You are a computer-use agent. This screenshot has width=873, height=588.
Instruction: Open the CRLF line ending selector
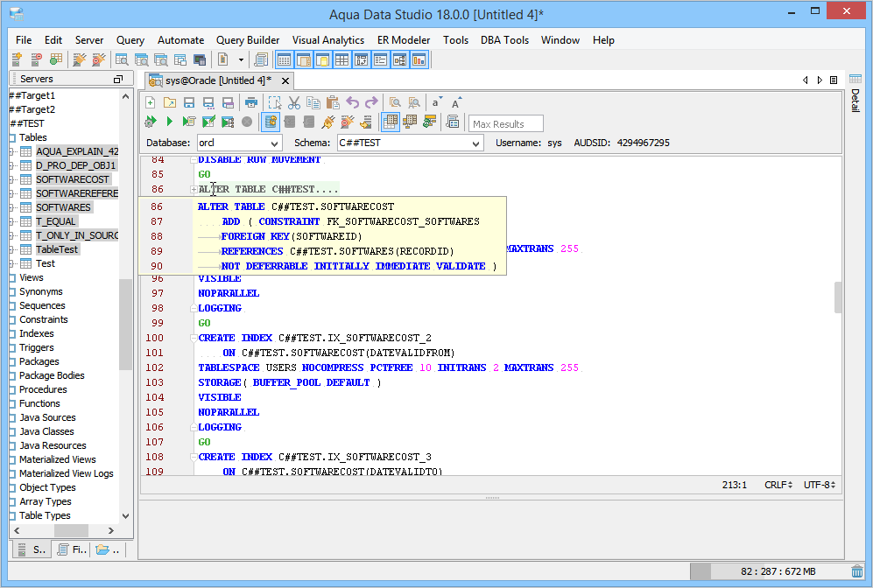(778, 485)
